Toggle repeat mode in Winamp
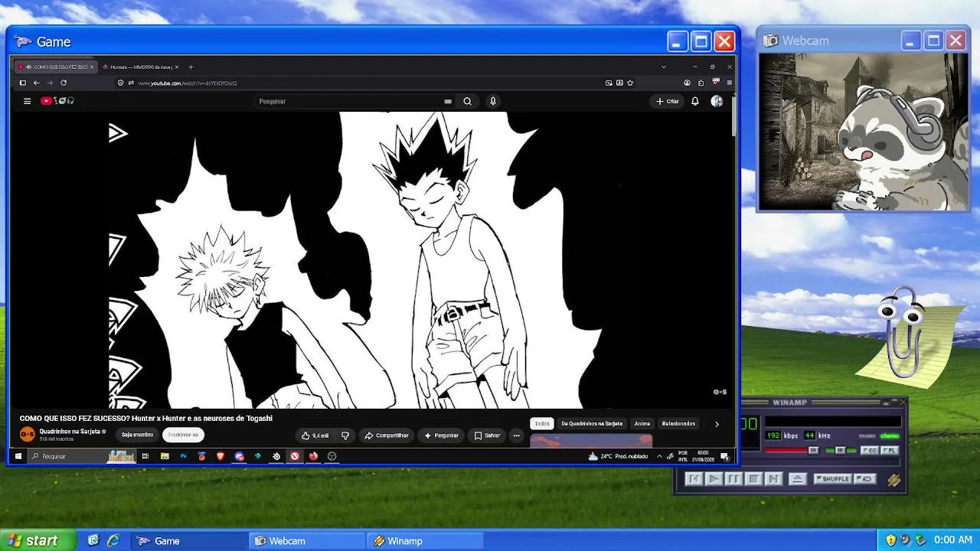This screenshot has height=551, width=980. (x=865, y=479)
